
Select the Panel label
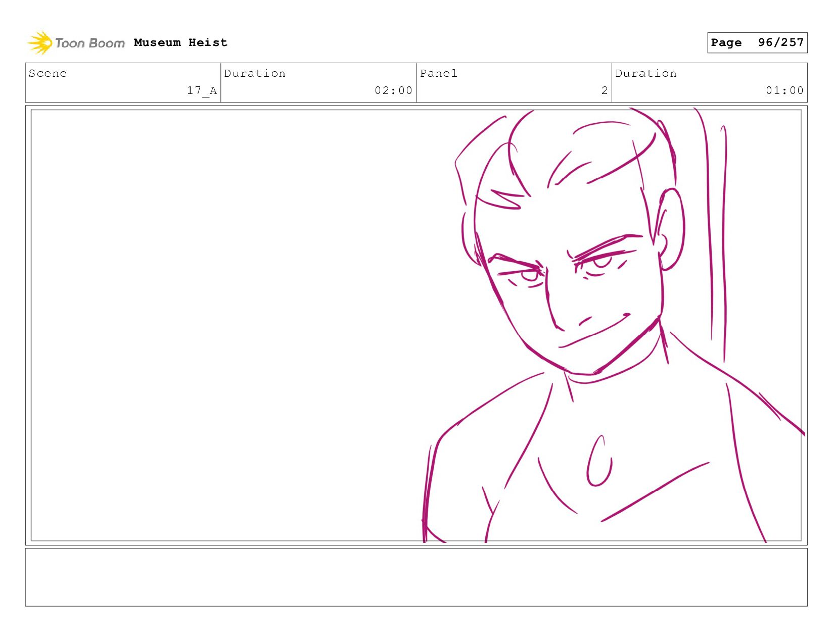click(439, 73)
